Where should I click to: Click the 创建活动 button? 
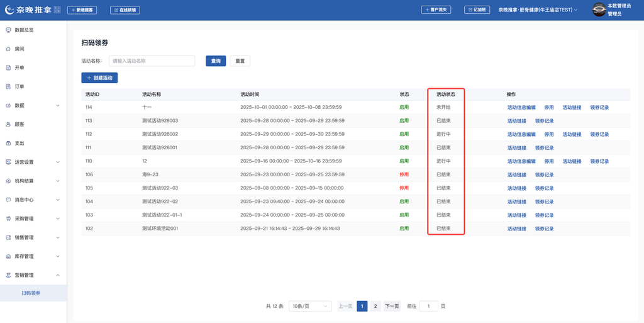click(x=99, y=78)
